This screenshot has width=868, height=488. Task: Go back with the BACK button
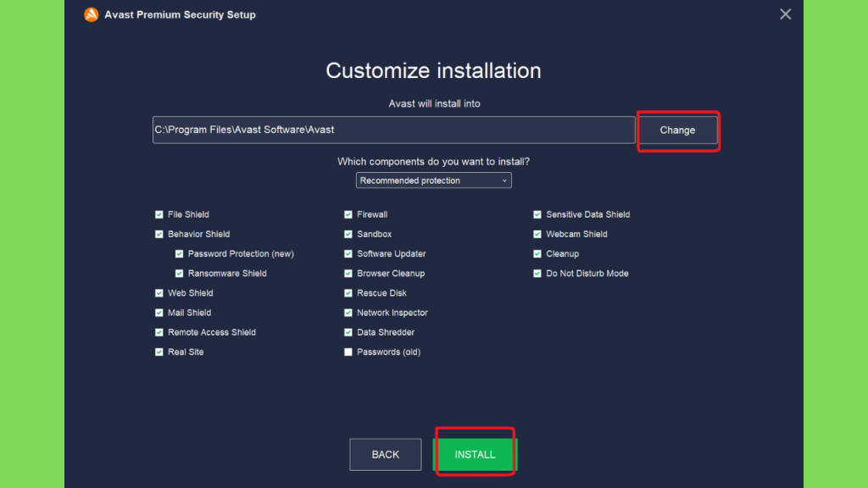pyautogui.click(x=386, y=454)
